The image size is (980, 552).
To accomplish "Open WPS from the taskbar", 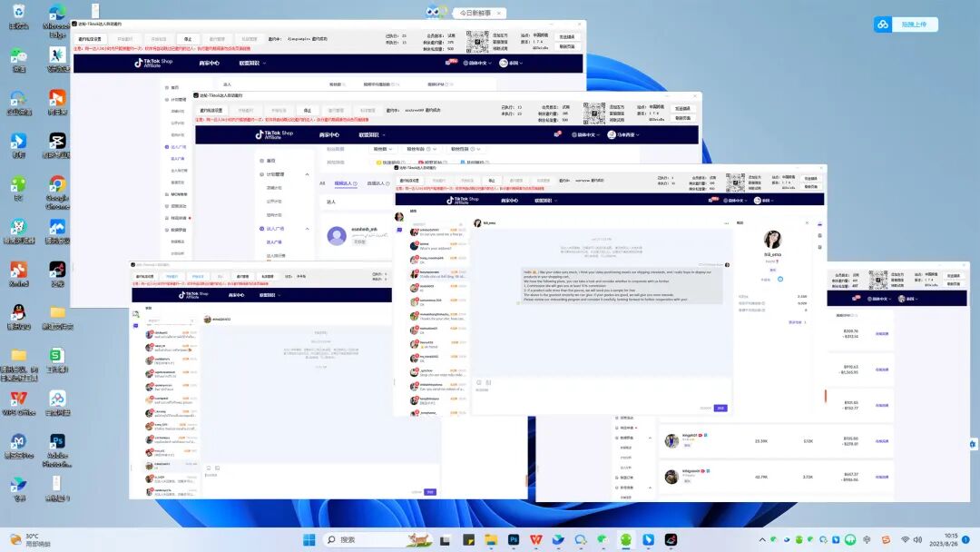I will 535,539.
